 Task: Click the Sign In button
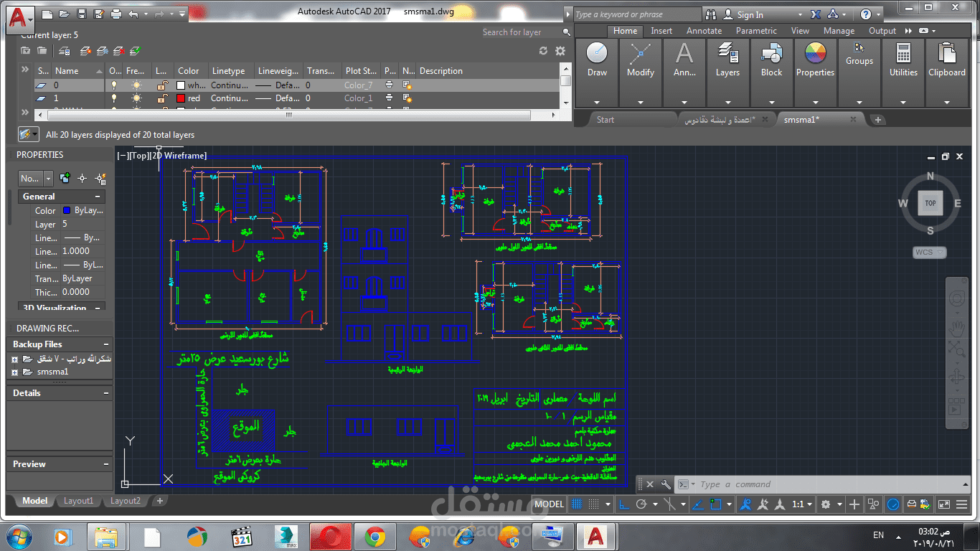pos(750,14)
